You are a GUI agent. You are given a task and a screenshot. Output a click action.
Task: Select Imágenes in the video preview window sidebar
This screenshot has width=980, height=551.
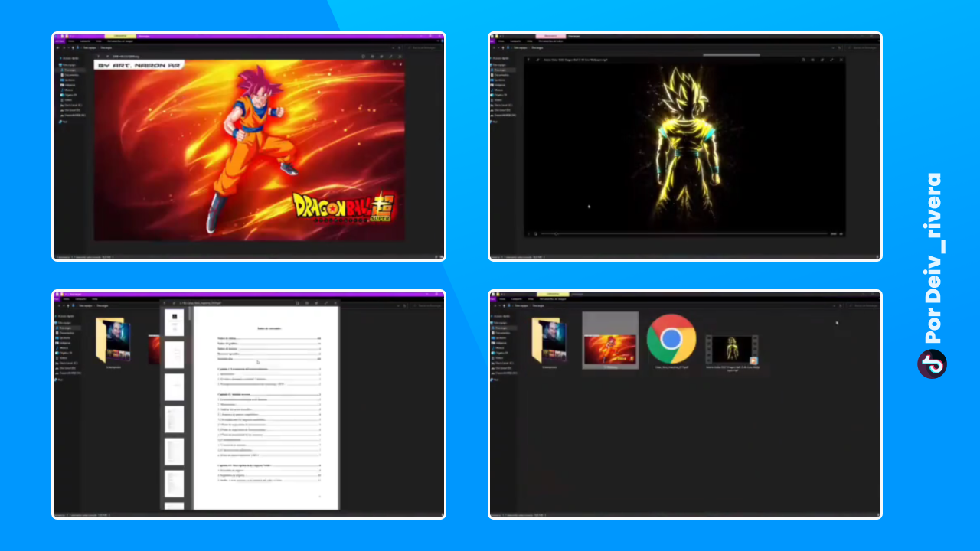click(x=498, y=85)
